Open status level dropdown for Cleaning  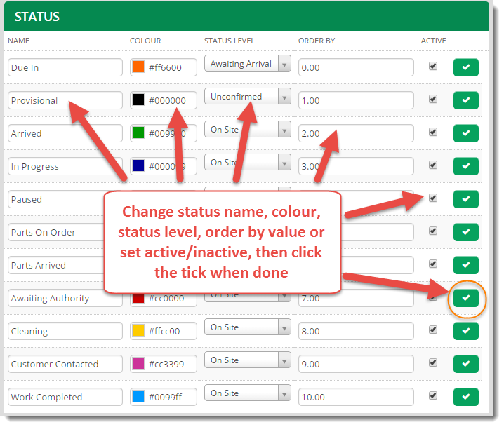(x=248, y=327)
